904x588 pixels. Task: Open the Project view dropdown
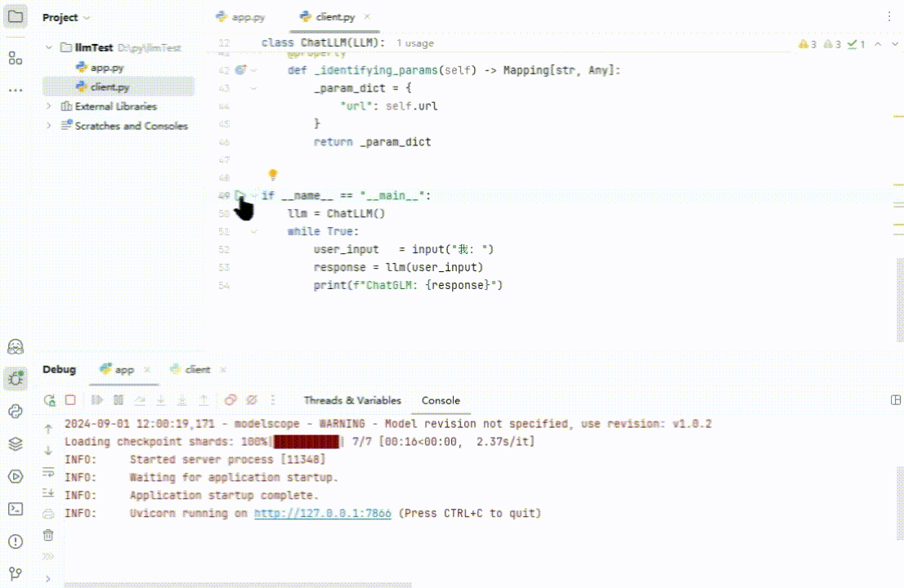[65, 17]
